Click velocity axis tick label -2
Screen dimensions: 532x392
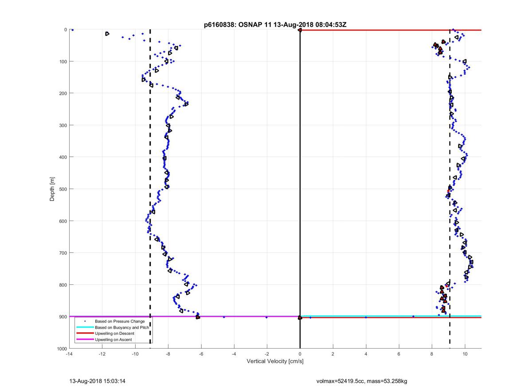coord(267,354)
